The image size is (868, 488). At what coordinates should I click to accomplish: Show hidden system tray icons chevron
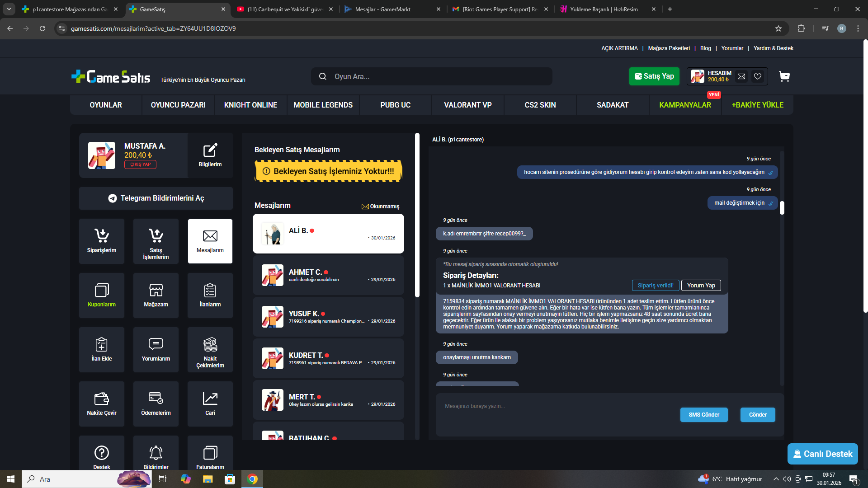(776, 479)
